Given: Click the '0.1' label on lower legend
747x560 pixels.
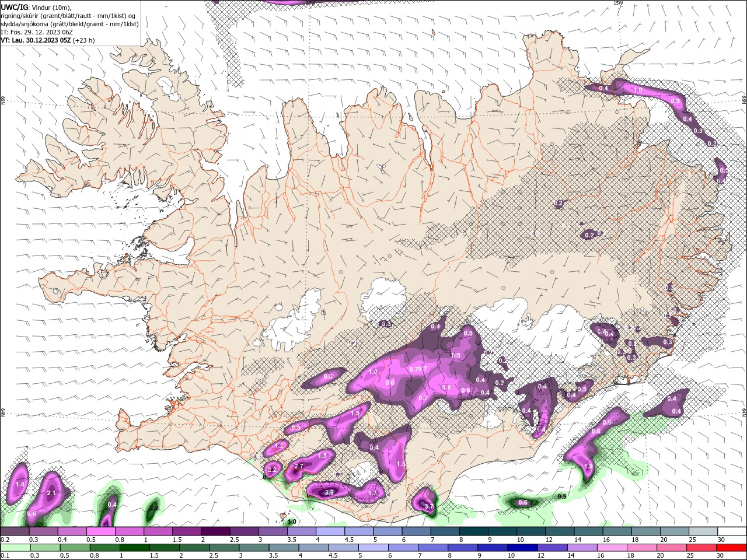Looking at the screenshot, I should 5,556.
